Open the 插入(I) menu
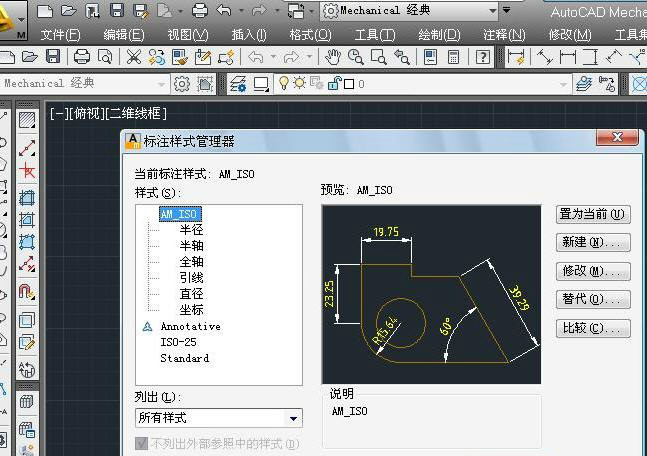Screen dimensions: 647x456 (x=249, y=35)
